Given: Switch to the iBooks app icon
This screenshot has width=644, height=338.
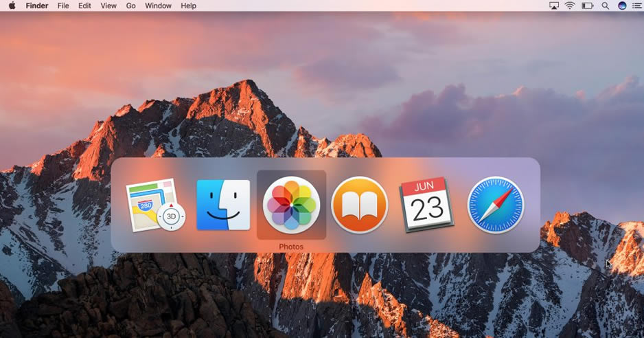Looking at the screenshot, I should point(359,205).
